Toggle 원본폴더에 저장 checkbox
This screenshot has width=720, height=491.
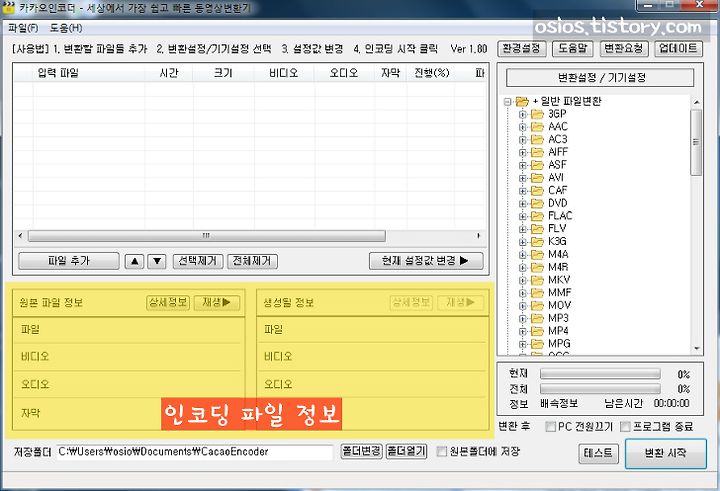[x=441, y=451]
